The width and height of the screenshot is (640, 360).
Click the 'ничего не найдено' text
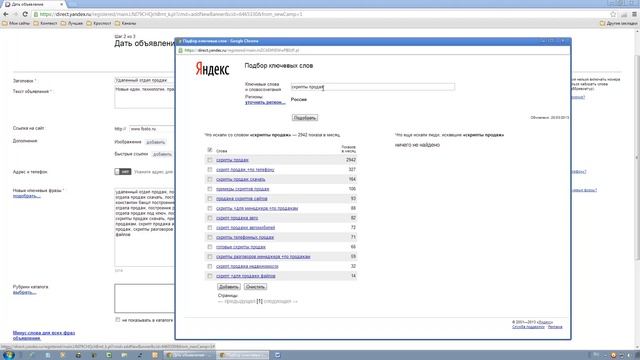tap(417, 145)
